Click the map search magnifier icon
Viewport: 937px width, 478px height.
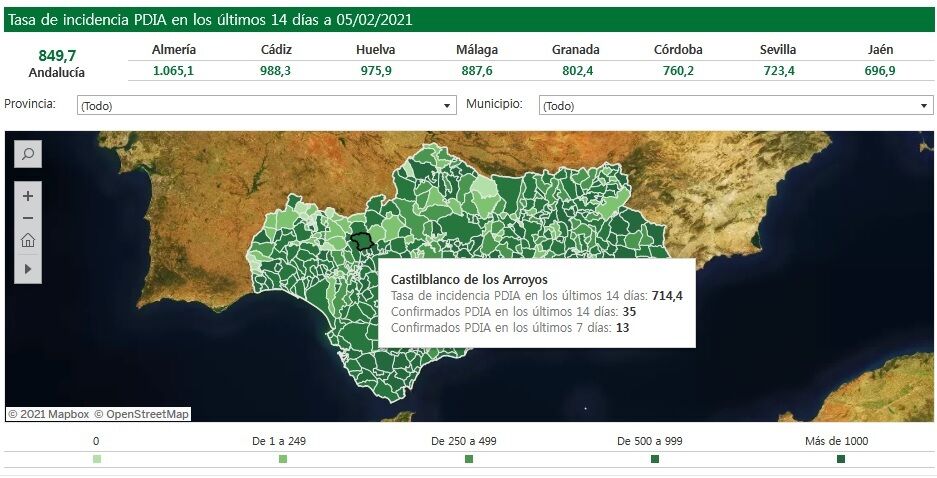(x=28, y=154)
